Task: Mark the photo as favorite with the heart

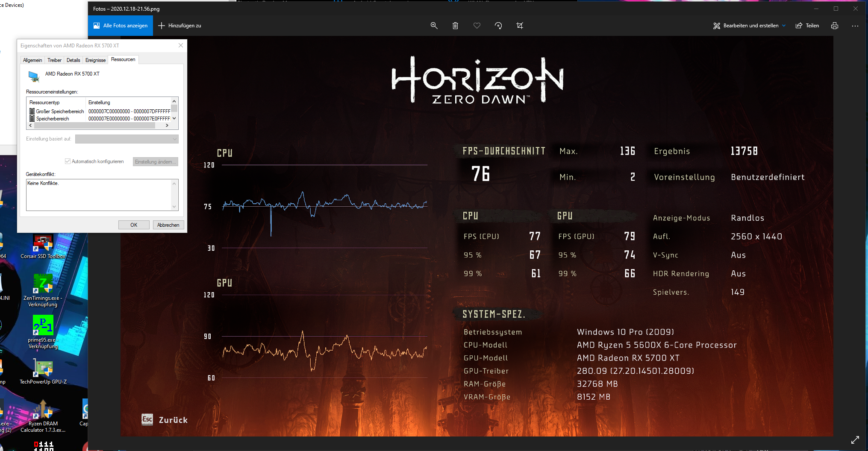Action: point(477,26)
